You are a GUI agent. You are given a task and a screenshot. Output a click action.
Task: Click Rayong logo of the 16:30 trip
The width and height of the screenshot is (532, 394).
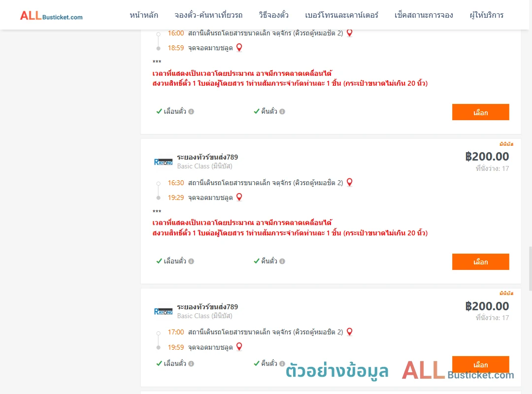coord(163,162)
